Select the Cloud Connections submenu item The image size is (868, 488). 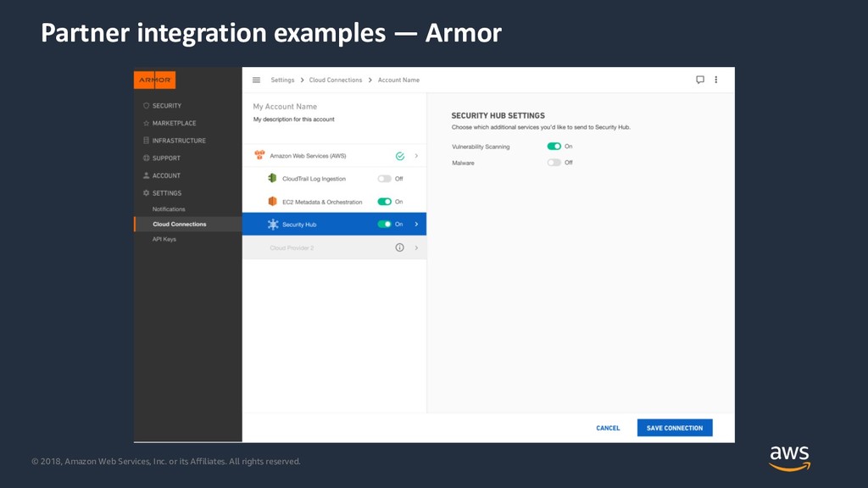(180, 224)
